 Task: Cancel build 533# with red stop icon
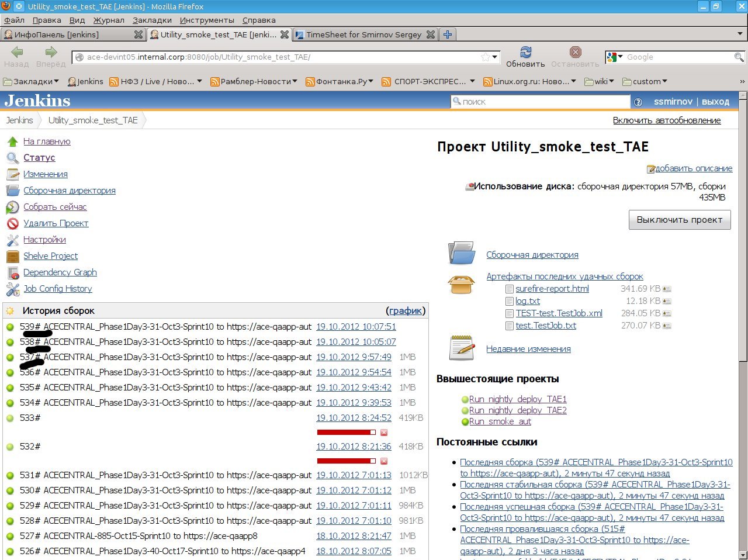coord(384,433)
